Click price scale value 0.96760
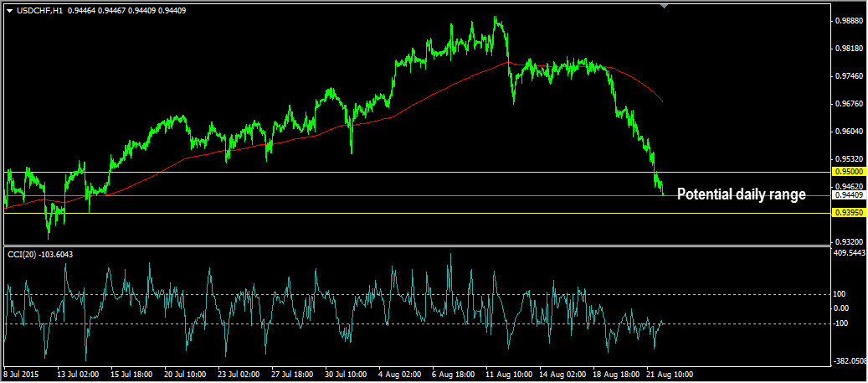The height and width of the screenshot is (383, 868). coord(849,104)
